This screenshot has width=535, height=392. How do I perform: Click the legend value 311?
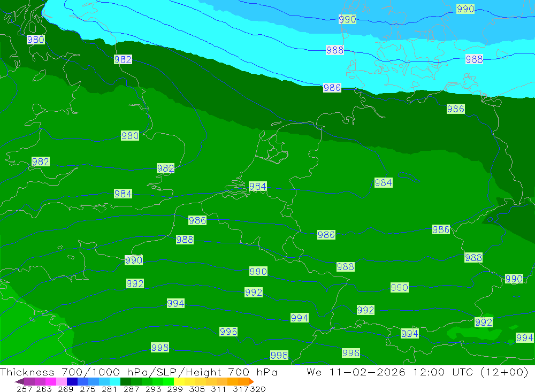point(218,389)
